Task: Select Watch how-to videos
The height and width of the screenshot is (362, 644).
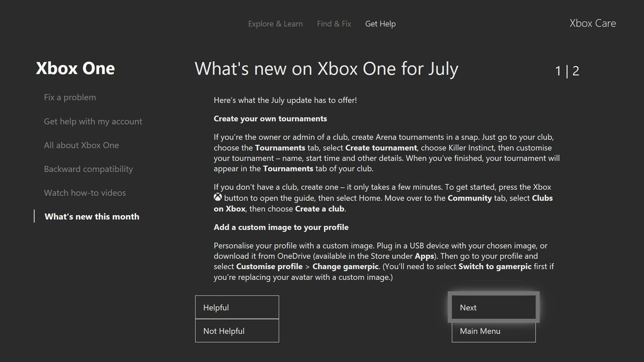Action: 85,193
